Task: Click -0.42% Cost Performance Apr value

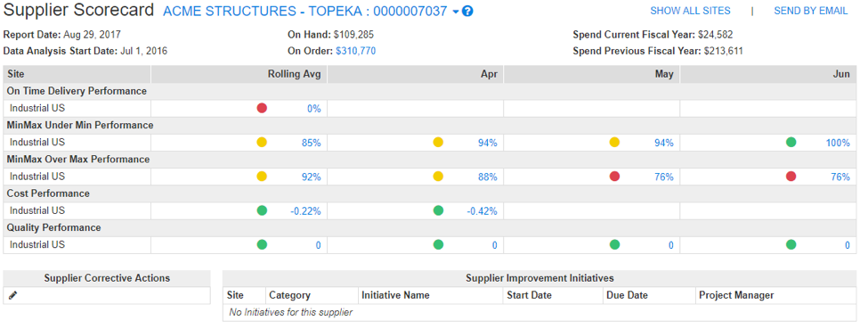Action: 482,210
